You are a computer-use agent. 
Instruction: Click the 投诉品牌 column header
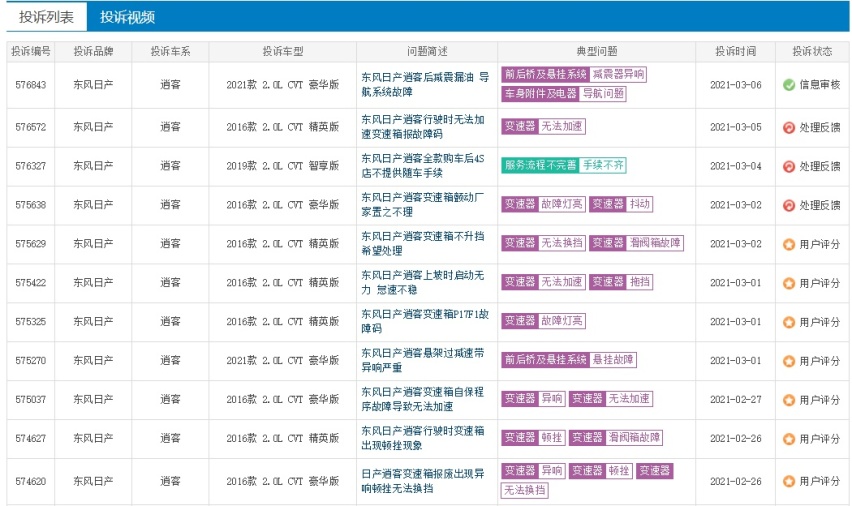[x=93, y=52]
